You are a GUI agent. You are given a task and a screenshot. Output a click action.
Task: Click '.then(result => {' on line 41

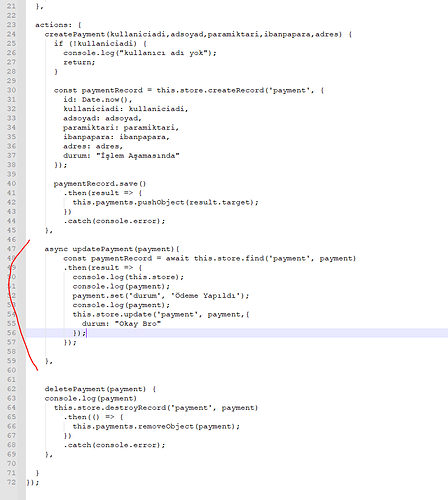point(103,193)
